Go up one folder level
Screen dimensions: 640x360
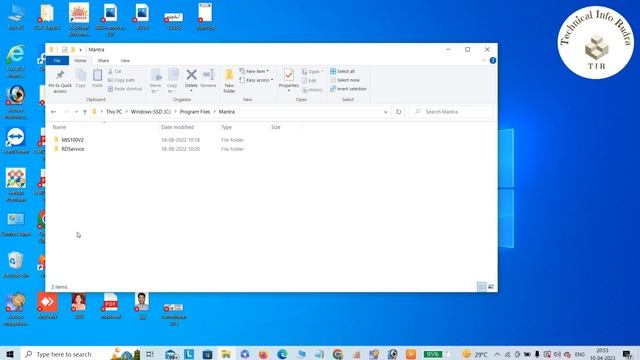[85, 112]
